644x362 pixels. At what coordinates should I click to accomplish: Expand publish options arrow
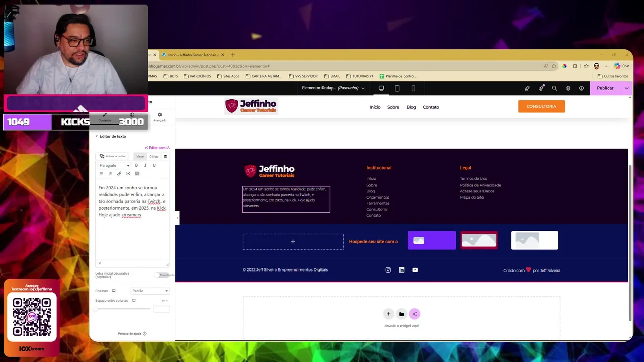[626, 88]
